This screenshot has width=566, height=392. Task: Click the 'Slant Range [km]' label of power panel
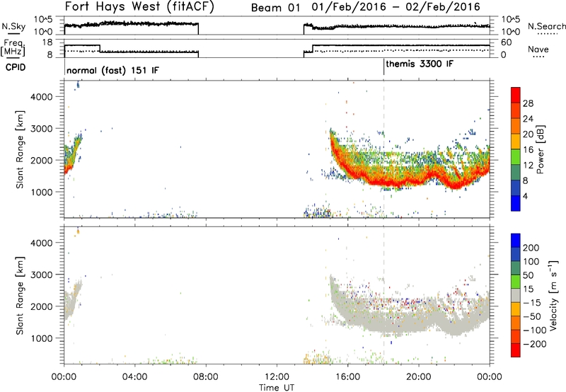21,149
